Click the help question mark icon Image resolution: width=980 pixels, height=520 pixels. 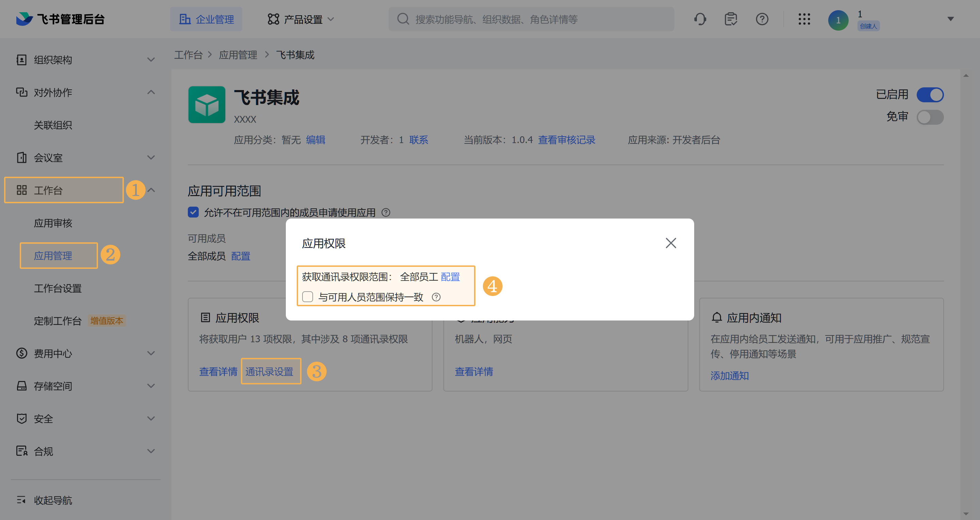click(x=762, y=19)
